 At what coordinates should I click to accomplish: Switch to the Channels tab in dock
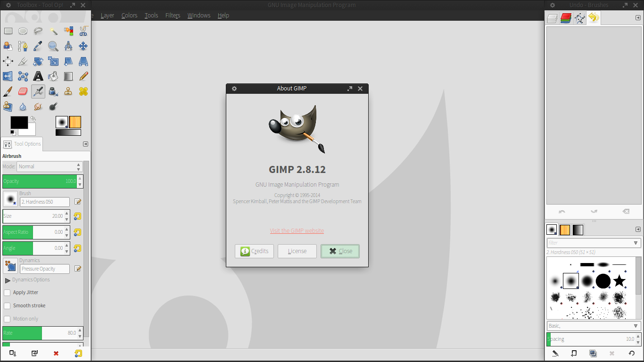pyautogui.click(x=566, y=18)
